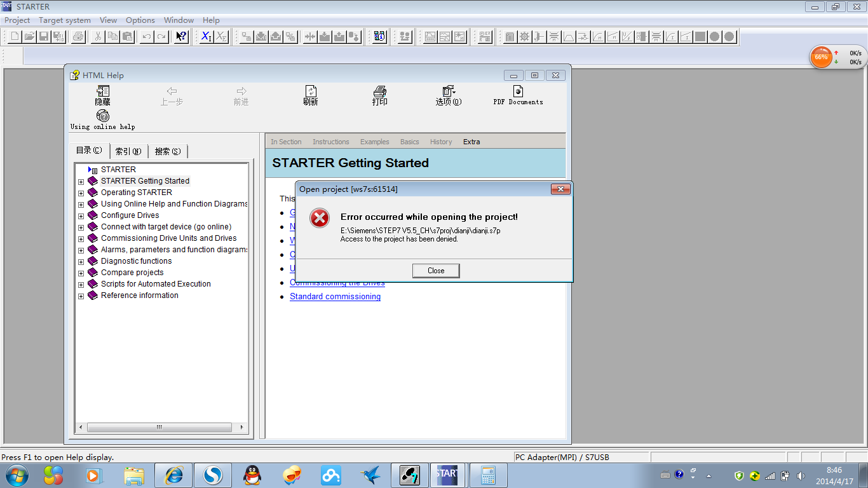Open Internet Explorer from the taskbar
Viewport: 868px width, 488px height.
[174, 475]
